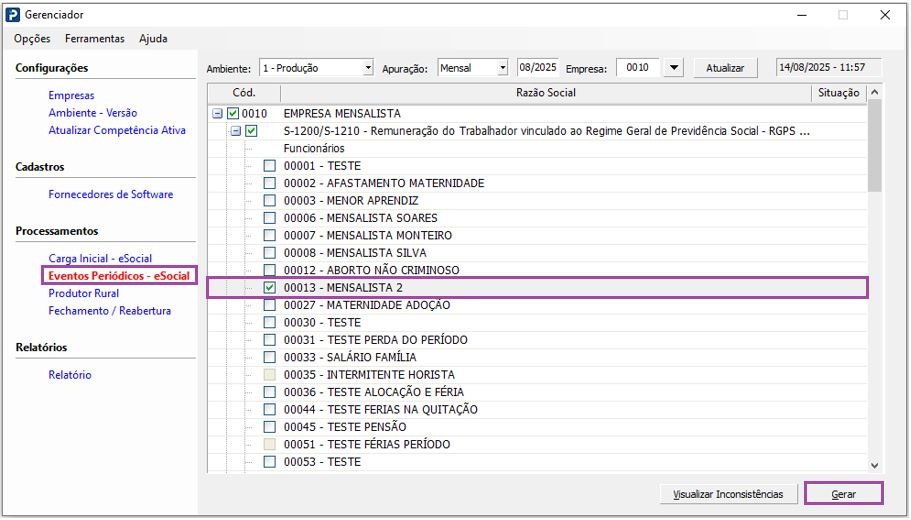Select Eventos Periódicos - eSocial
Viewport: 911px width, 520px height.
coord(119,276)
